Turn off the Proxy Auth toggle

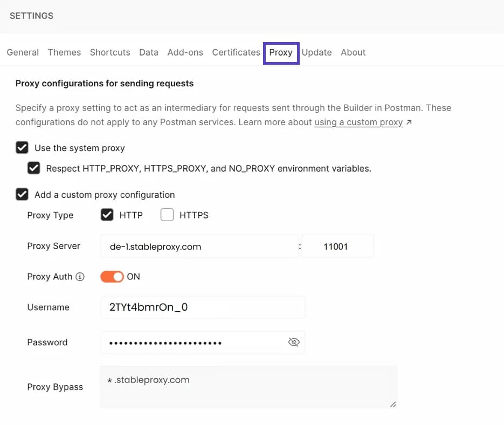112,276
